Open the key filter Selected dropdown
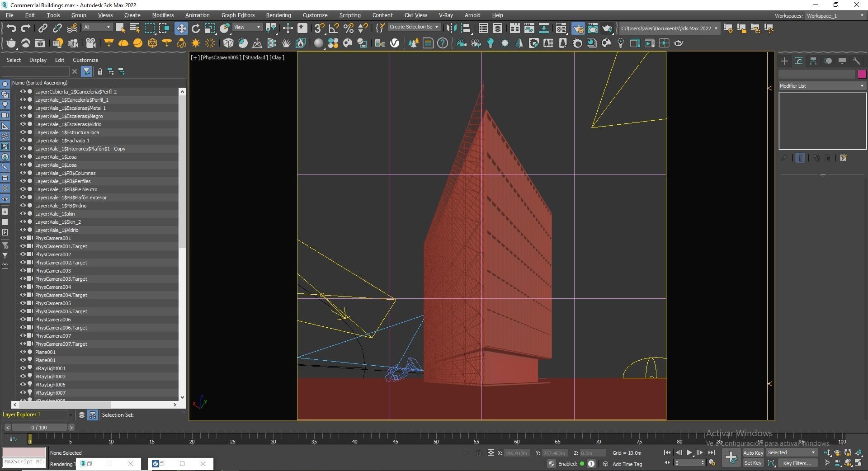The image size is (868, 471). coord(791,453)
